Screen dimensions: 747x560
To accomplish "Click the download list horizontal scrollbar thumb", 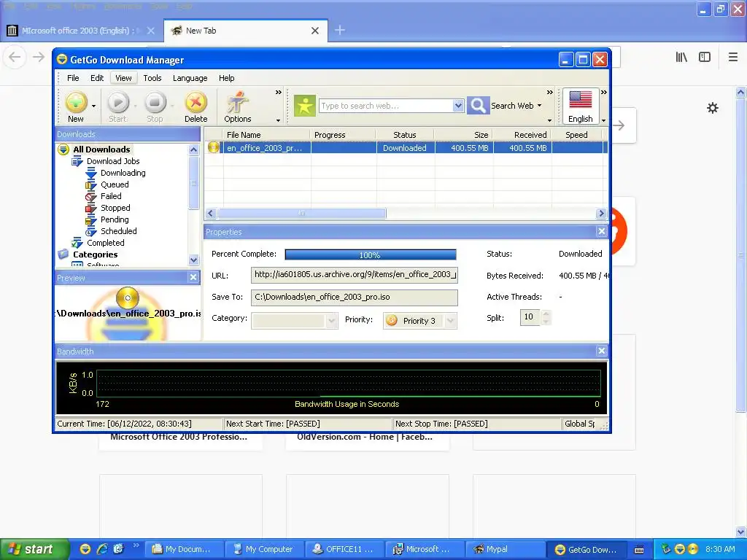I will [301, 214].
